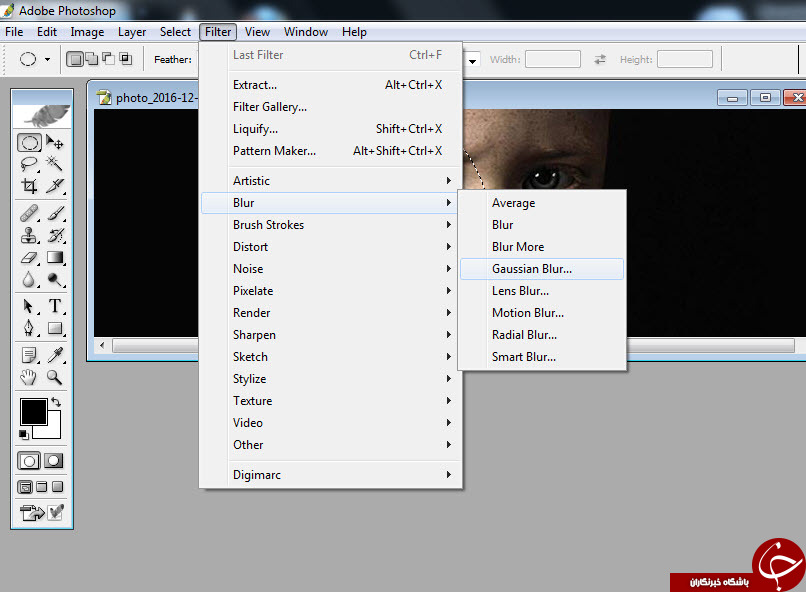Select the Eyedropper tool

coord(54,355)
